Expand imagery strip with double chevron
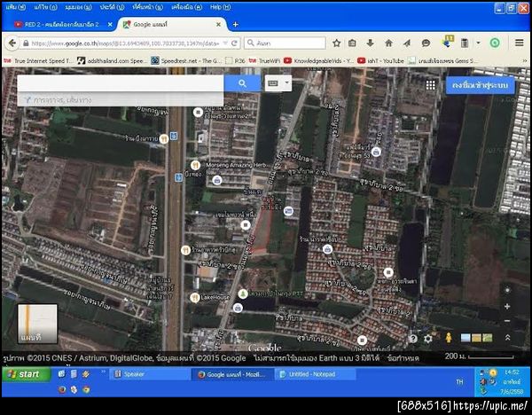 [507, 338]
